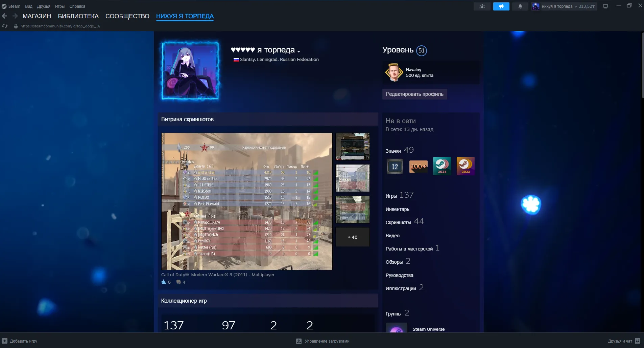Open the megaphone announcements button

501,6
